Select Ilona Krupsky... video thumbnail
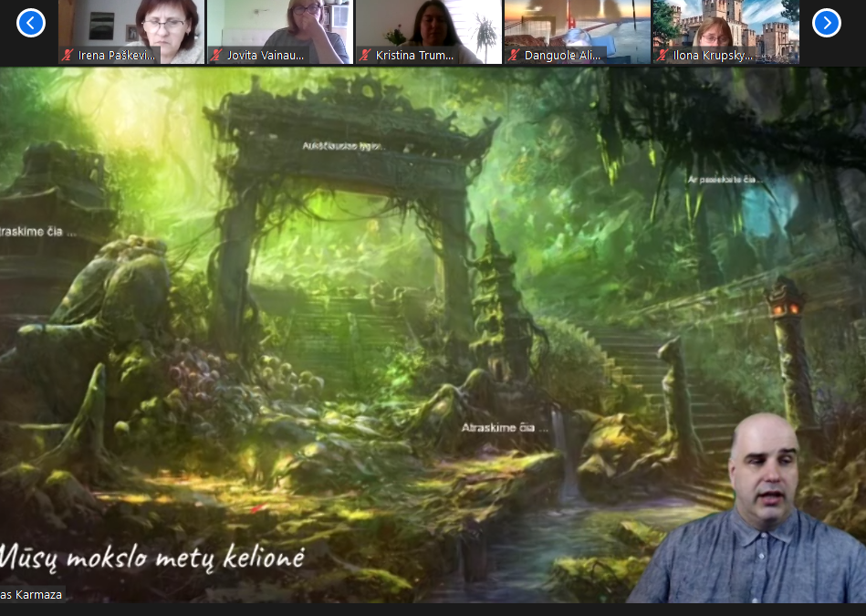This screenshot has width=866, height=616. tap(725, 32)
